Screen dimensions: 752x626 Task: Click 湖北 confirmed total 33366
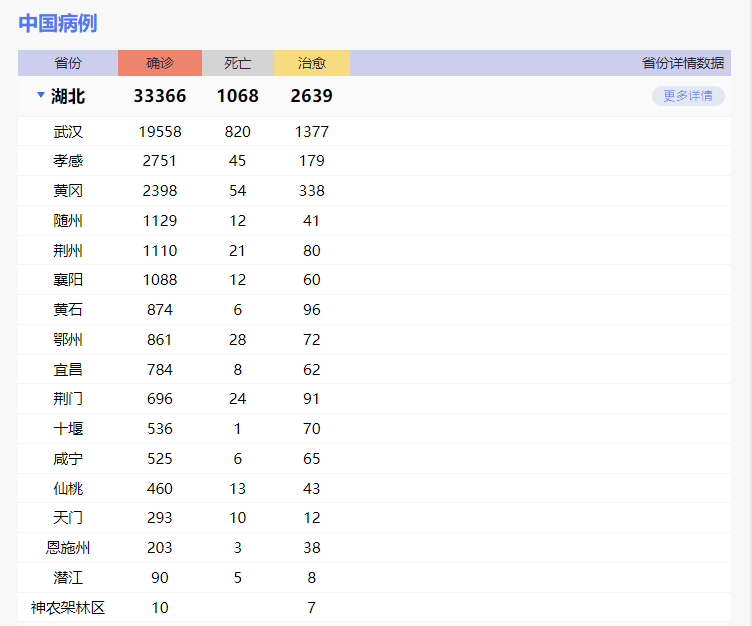pos(160,96)
